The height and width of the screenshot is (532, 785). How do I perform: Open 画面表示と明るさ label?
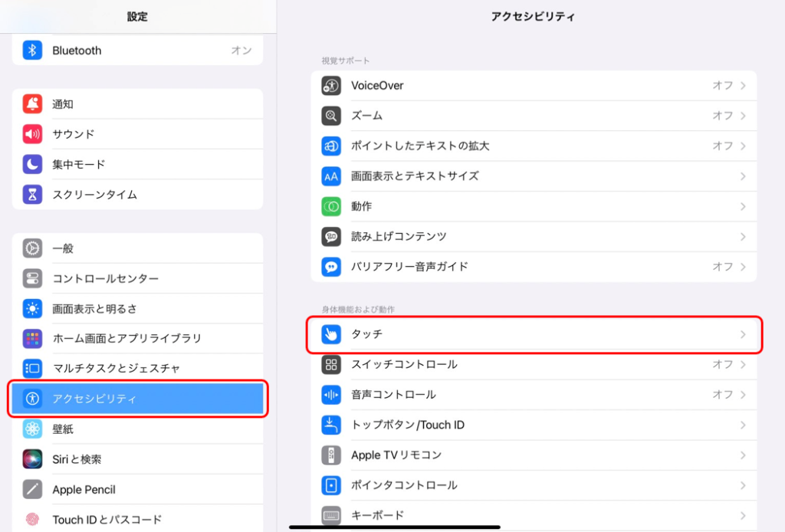[x=94, y=309]
